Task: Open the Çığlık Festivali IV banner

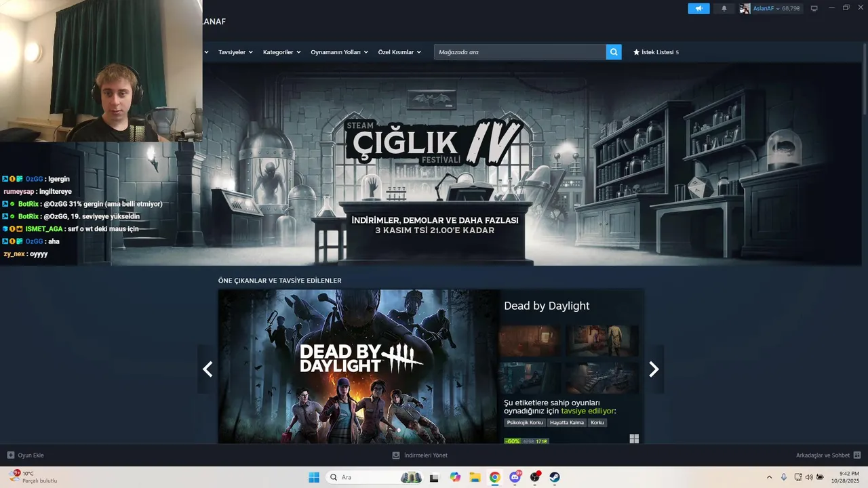Action: point(434,164)
